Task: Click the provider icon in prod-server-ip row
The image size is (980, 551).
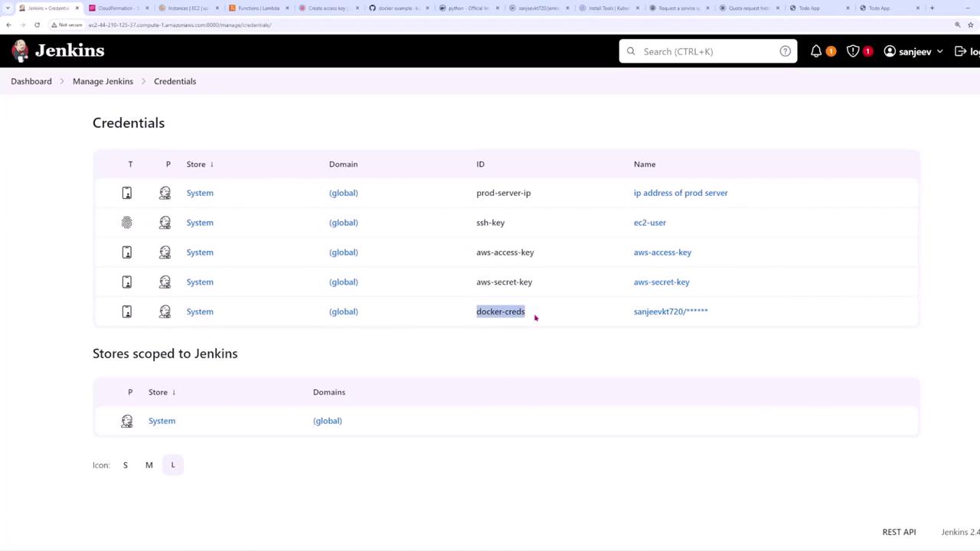Action: click(x=165, y=193)
